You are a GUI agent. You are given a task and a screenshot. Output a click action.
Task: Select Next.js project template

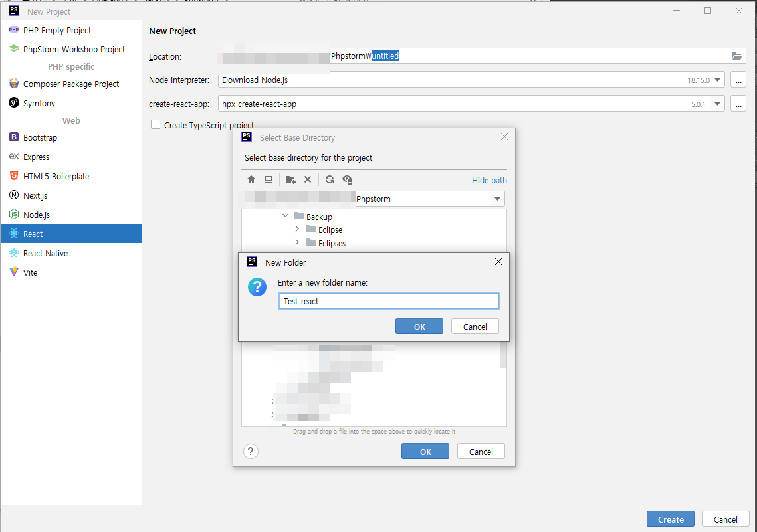[x=72, y=195]
